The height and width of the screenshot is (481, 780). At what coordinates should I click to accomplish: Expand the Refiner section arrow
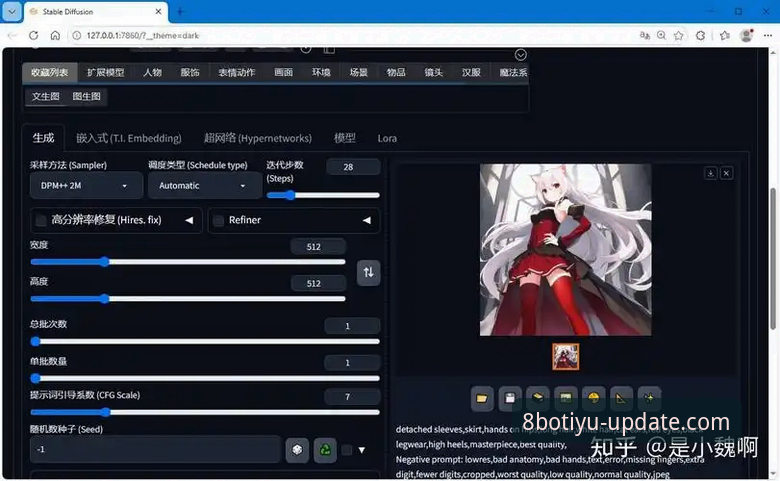(367, 220)
